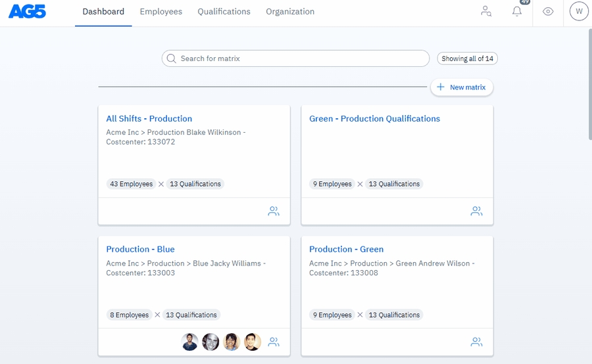Create a New matrix
Viewport: 592px width, 364px height.
461,87
